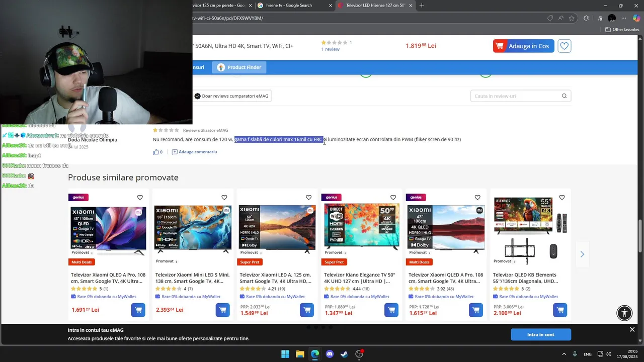
Task: Click the Adauga in Cos button
Action: [x=523, y=46]
